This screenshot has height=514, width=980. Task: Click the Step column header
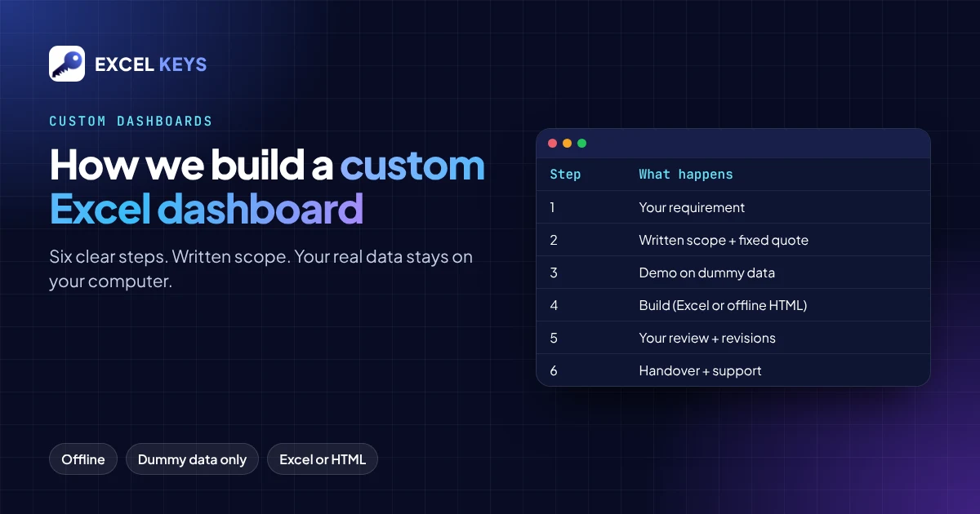[565, 175]
